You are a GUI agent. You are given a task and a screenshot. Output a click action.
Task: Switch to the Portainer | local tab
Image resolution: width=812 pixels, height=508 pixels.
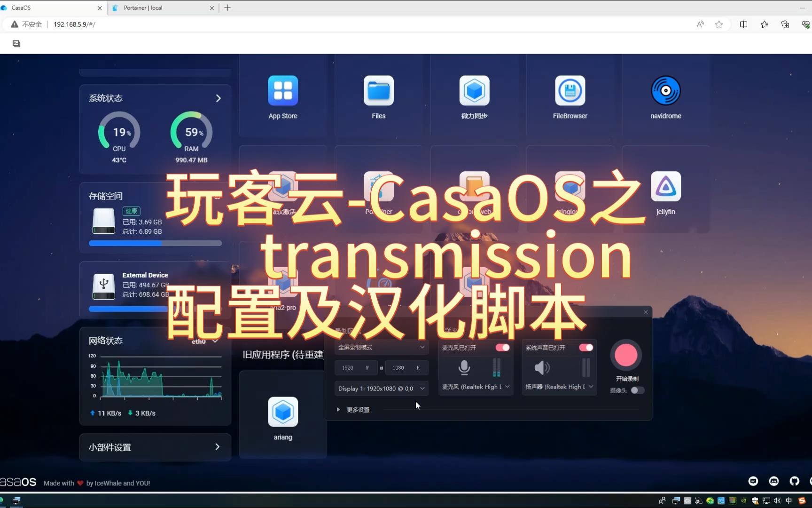tap(163, 8)
